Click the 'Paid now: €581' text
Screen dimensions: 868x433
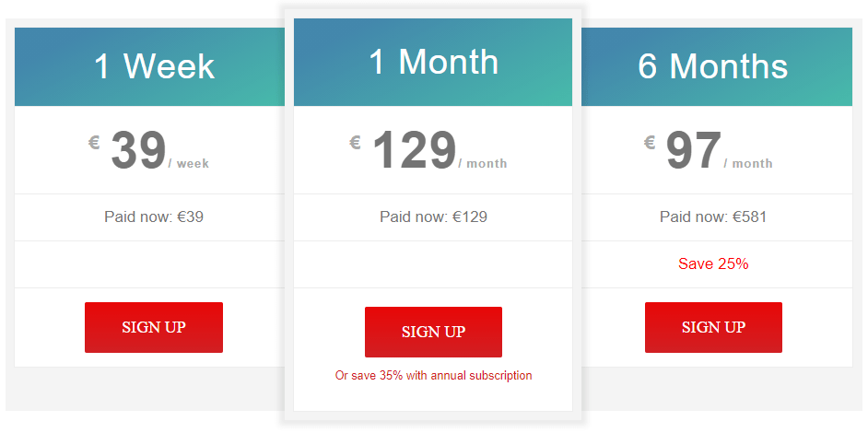713,216
